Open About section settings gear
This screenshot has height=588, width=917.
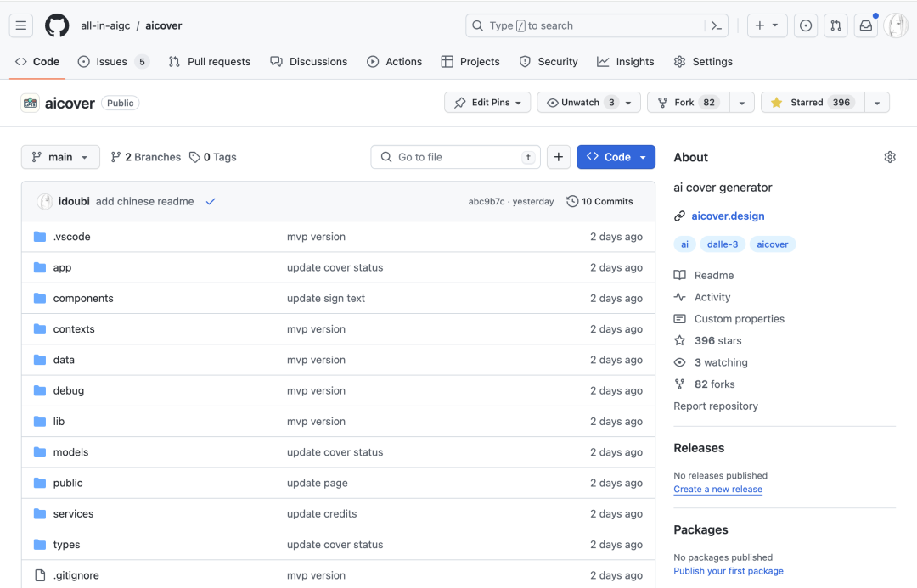click(890, 157)
